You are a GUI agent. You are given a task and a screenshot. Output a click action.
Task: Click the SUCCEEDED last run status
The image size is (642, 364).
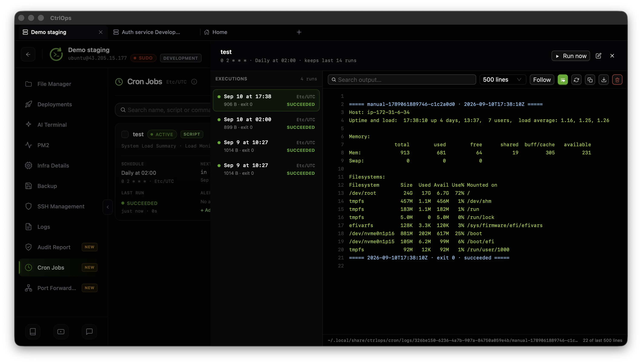[139, 203]
